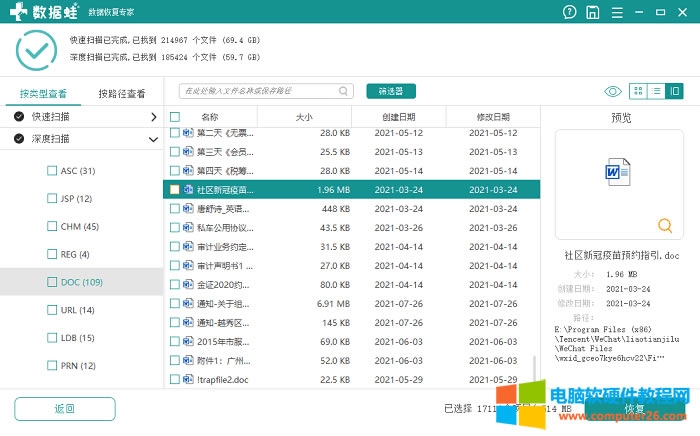700x436 pixels.
Task: Expand the 快速扫描 section
Action: 153,117
